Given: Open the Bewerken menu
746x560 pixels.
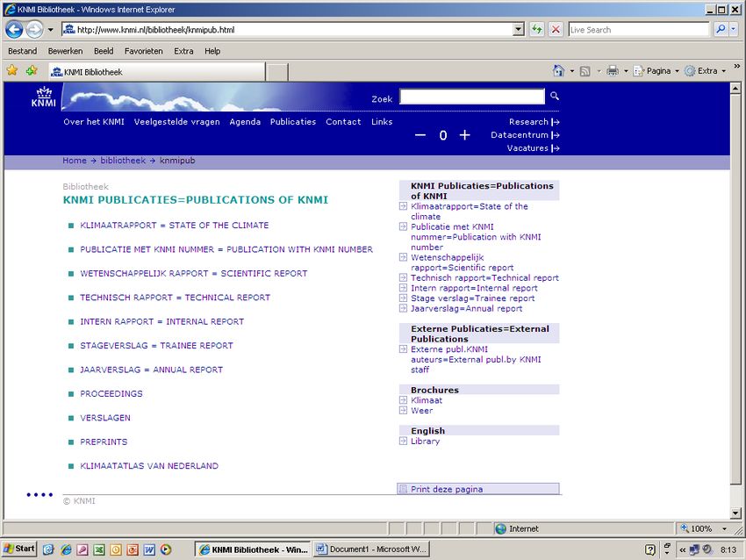Looking at the screenshot, I should click(x=65, y=51).
